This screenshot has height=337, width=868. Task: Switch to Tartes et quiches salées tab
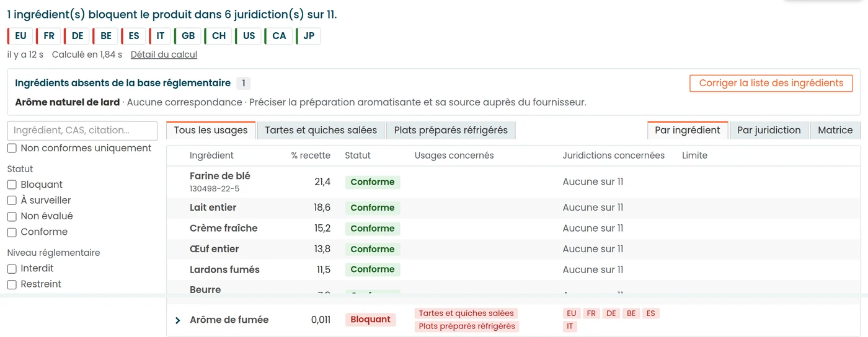(x=321, y=130)
